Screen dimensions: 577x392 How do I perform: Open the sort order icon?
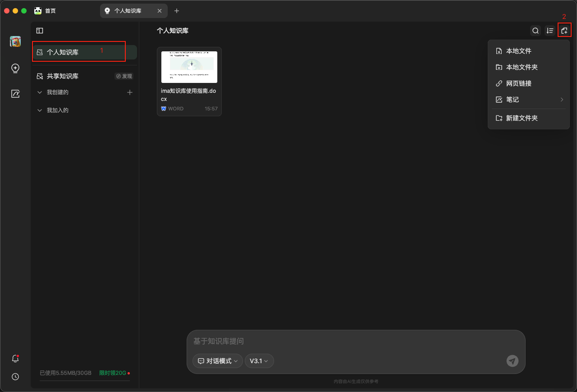point(550,31)
